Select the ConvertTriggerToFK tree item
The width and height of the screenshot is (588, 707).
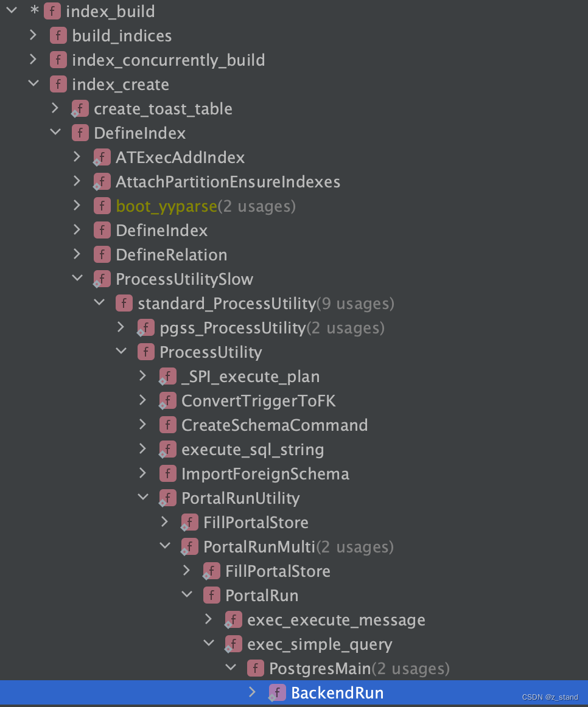257,400
